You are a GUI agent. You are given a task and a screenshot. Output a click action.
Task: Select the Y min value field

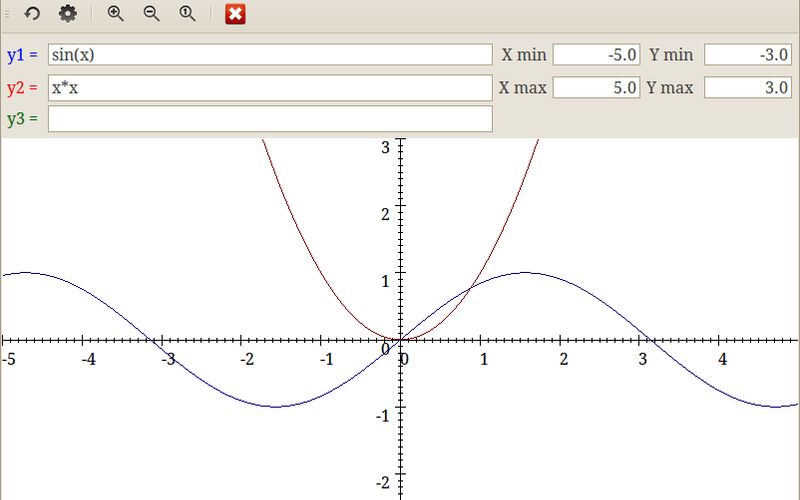(x=748, y=55)
